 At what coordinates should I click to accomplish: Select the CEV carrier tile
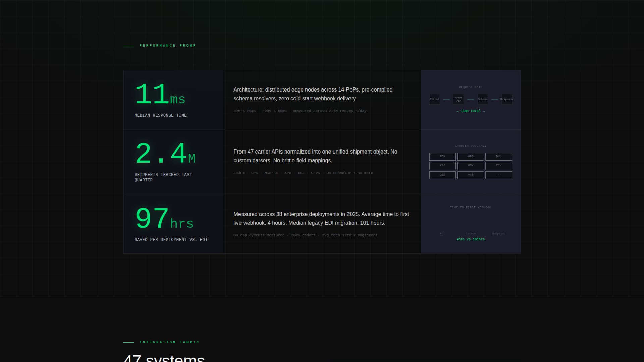pyautogui.click(x=498, y=166)
